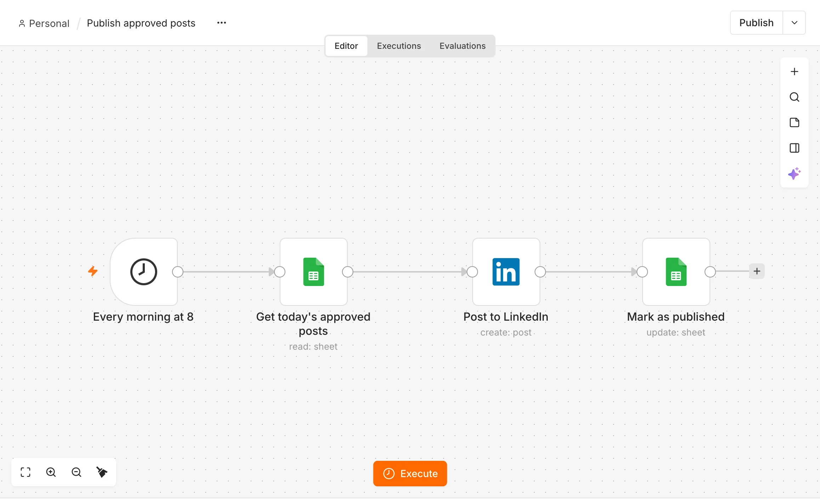Click the Publish button
Image resolution: width=820 pixels, height=504 pixels.
pyautogui.click(x=757, y=23)
